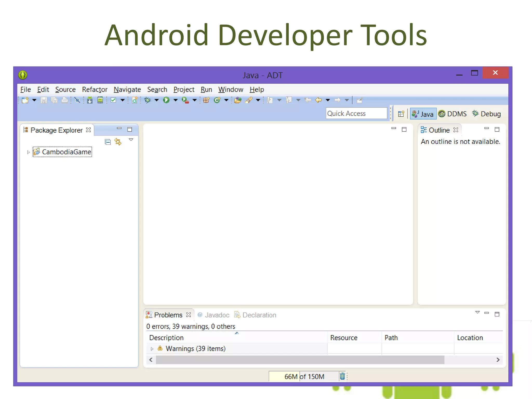Toggle Link with Editor in Package Explorer
Viewport: 532px width, 399px height.
(118, 142)
